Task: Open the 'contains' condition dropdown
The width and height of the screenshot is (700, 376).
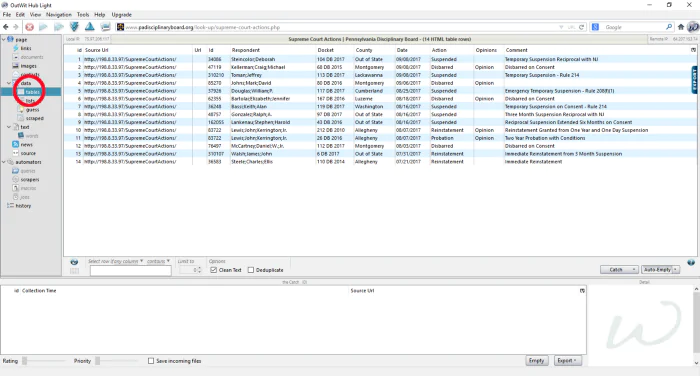Action: coord(158,261)
